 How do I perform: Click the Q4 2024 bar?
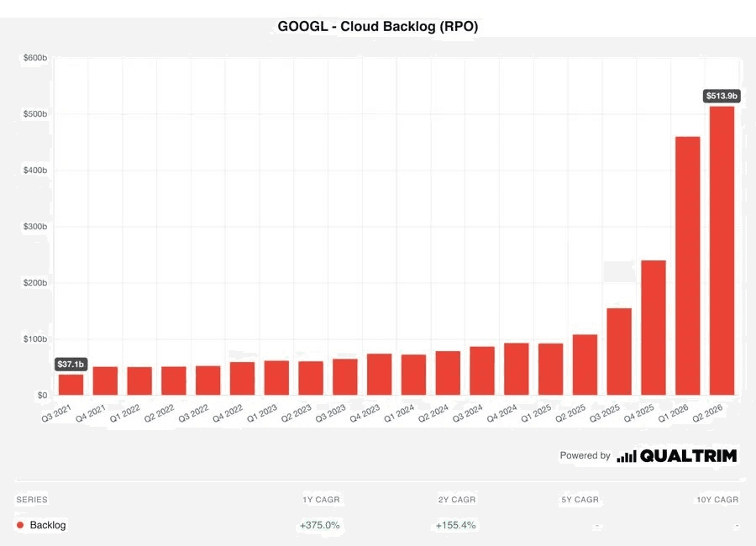(517, 369)
